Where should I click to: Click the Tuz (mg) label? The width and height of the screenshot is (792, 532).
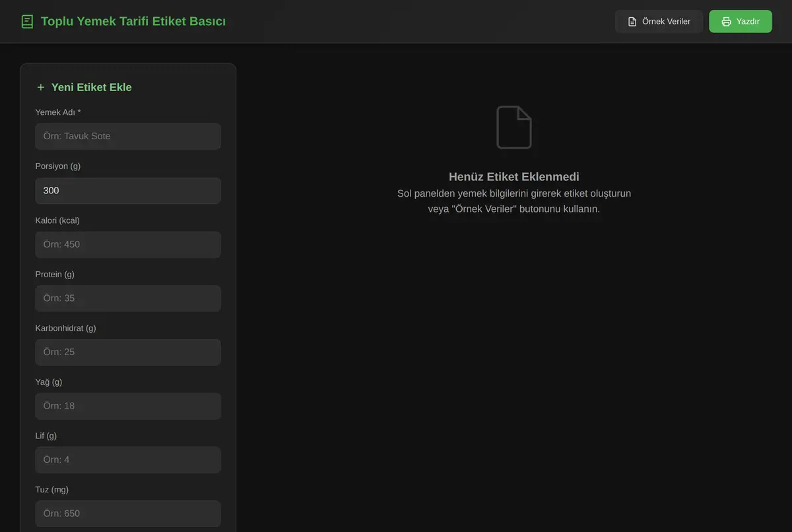pos(52,490)
